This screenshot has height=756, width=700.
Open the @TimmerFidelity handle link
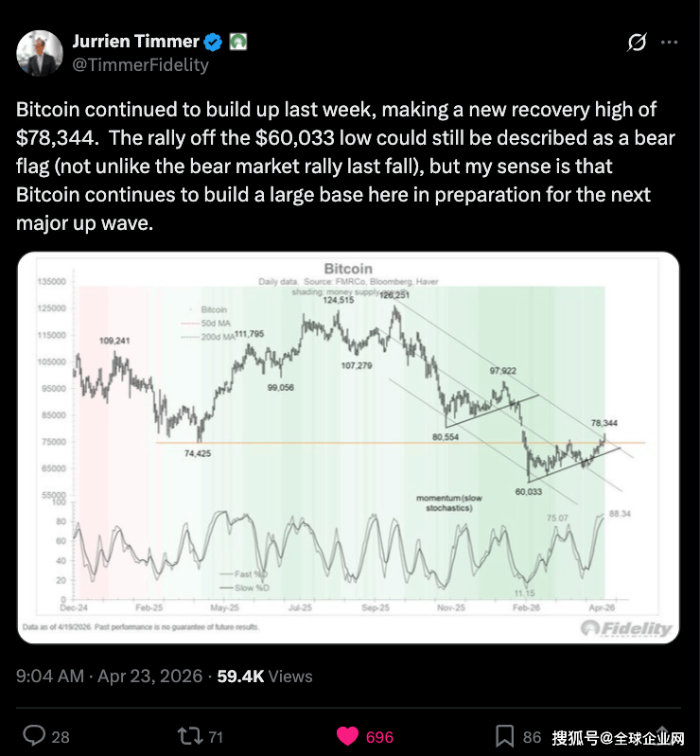(x=140, y=65)
